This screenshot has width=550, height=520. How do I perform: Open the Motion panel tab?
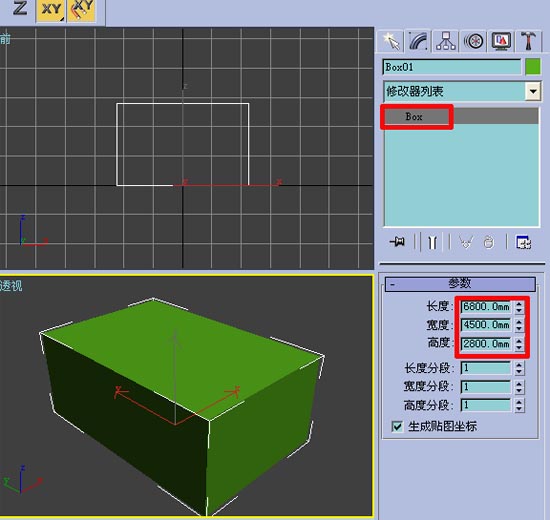474,41
